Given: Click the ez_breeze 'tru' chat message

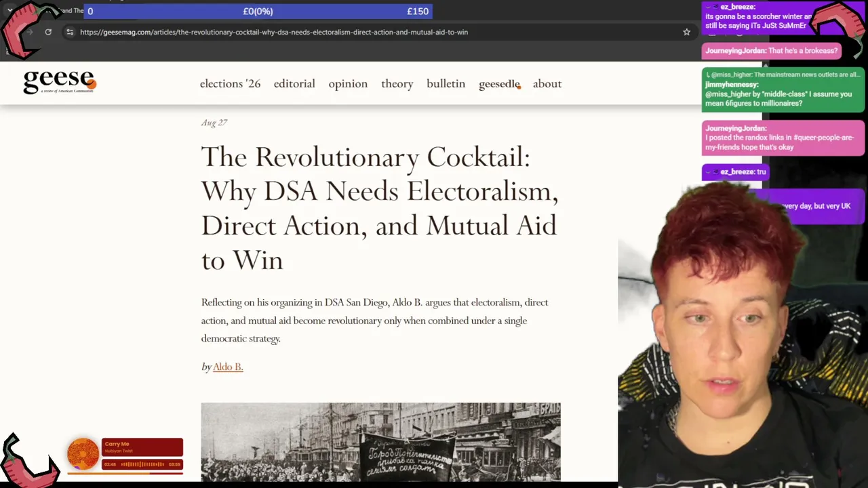Looking at the screenshot, I should click(735, 172).
